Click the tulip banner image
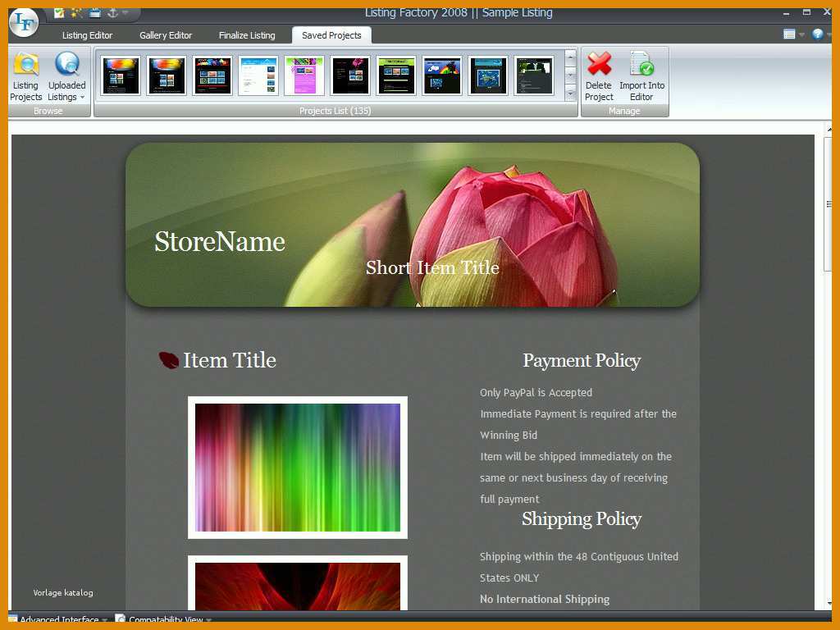The image size is (840, 630). coord(413,225)
